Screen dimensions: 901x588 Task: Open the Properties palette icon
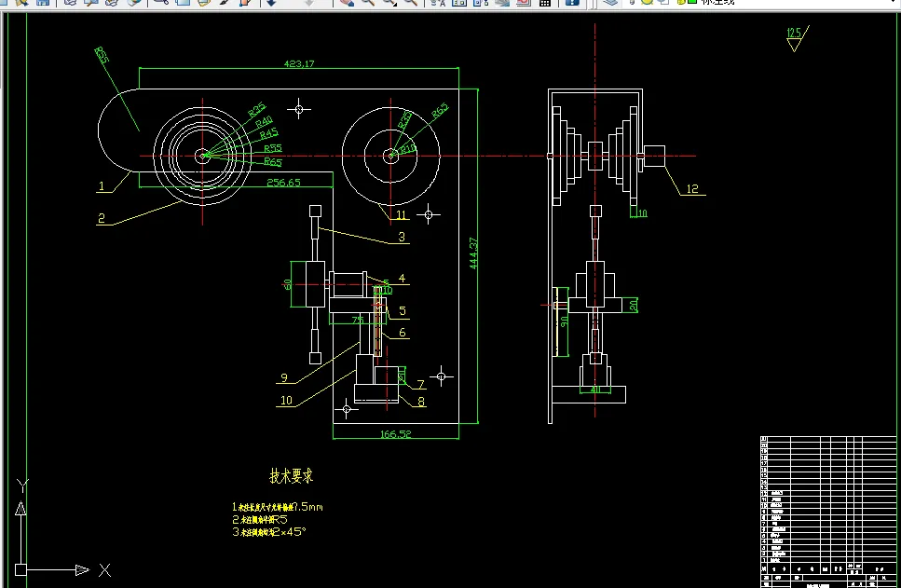438,2
